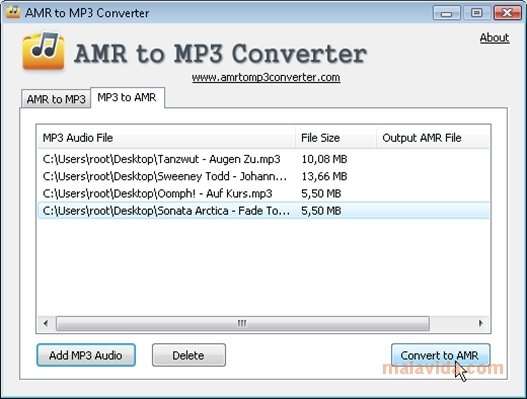The image size is (527, 399).
Task: Close the AMR to MP3 Converter window
Action: coord(507,13)
